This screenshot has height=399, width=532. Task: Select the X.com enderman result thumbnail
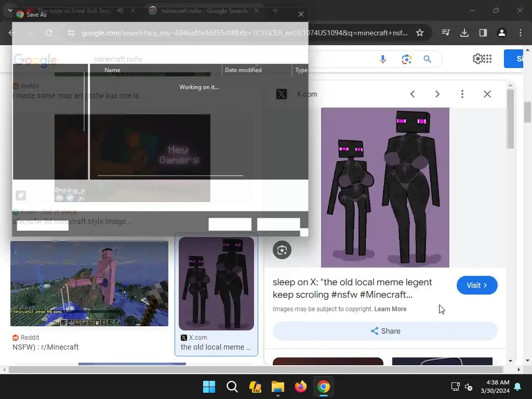click(216, 284)
